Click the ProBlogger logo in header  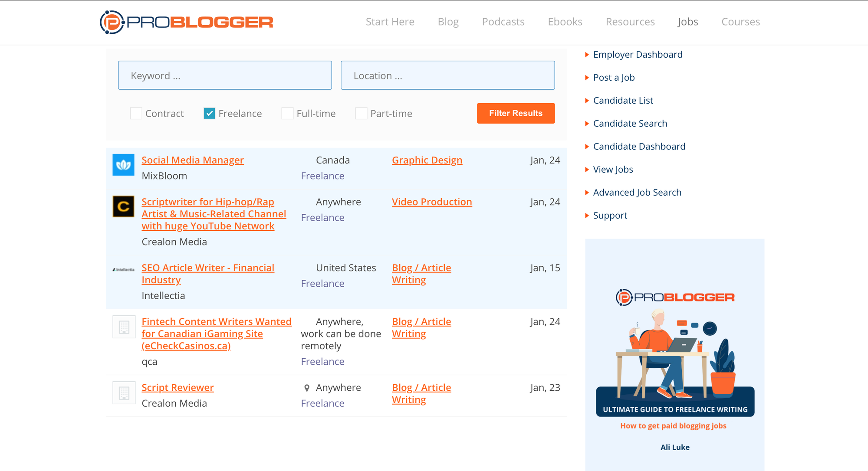click(x=186, y=22)
